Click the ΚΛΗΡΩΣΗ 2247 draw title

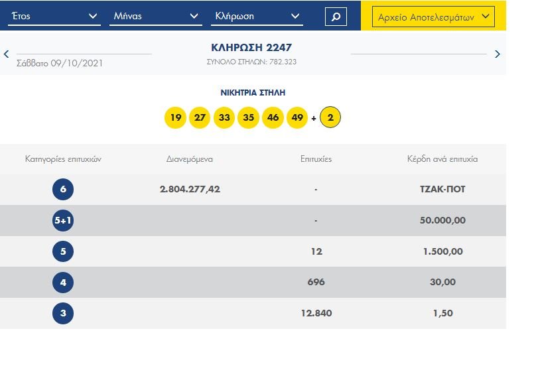pyautogui.click(x=251, y=48)
